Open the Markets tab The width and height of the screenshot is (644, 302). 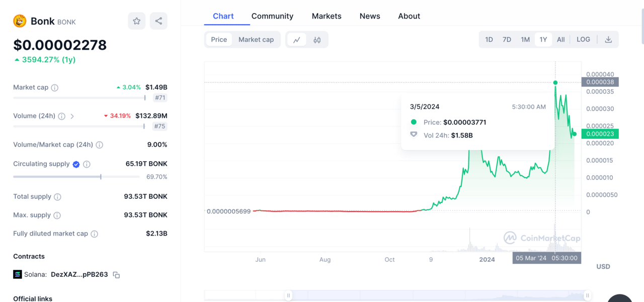click(327, 16)
